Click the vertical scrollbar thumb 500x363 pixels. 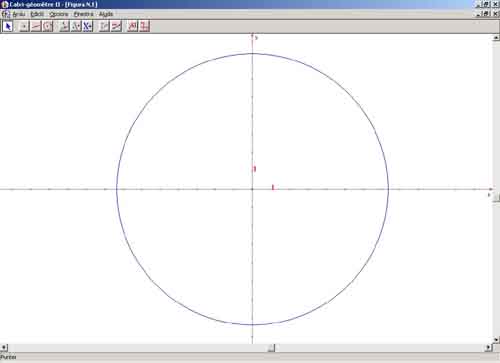(x=496, y=198)
